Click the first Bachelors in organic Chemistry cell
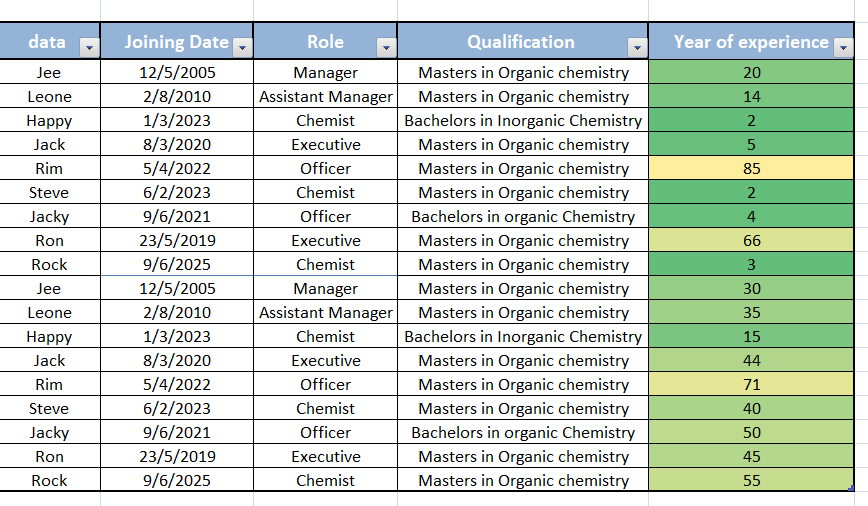The image size is (868, 506). point(523,216)
